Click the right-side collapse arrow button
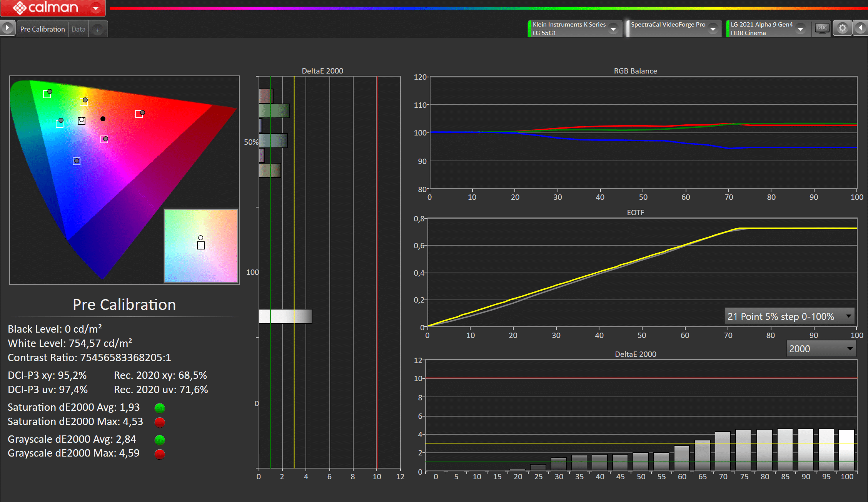868x502 pixels. (860, 28)
